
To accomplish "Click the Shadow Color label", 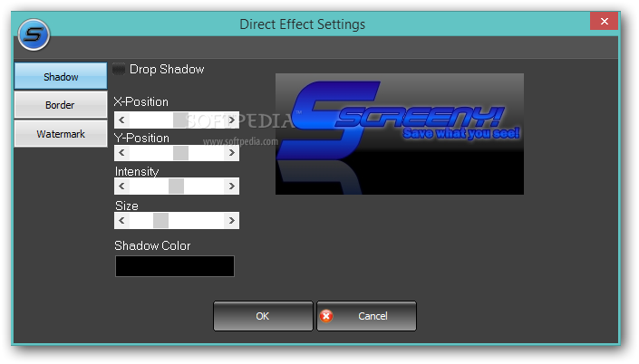I will click(152, 245).
